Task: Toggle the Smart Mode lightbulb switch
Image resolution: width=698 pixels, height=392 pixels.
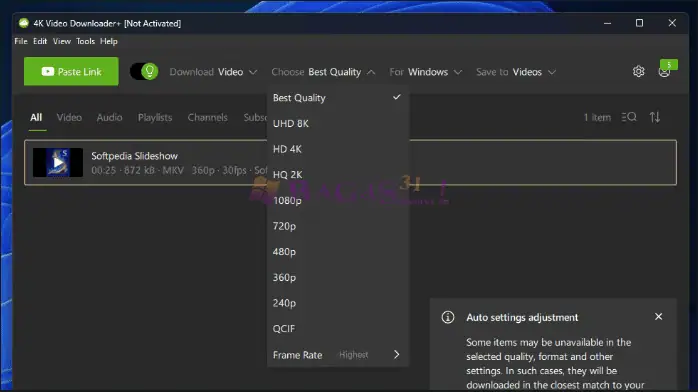Action: (x=144, y=71)
